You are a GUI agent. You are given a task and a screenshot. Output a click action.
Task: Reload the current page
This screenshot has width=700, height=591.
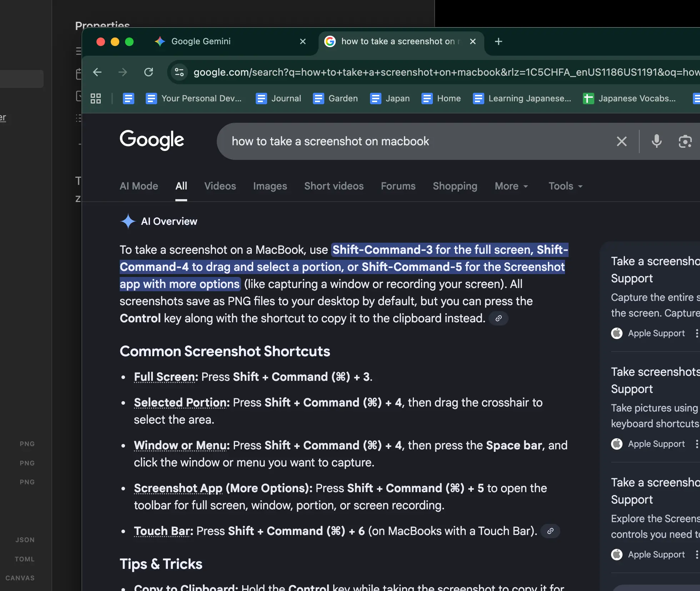[x=149, y=72]
